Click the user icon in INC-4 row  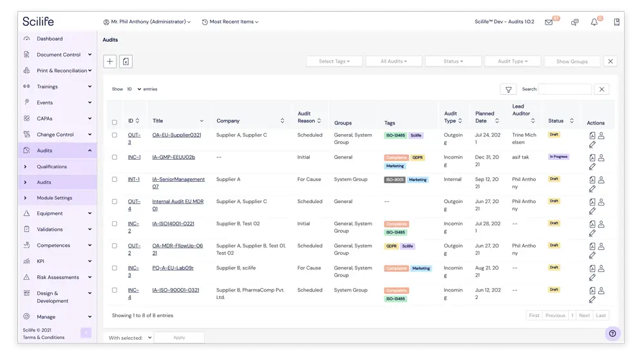601,291
